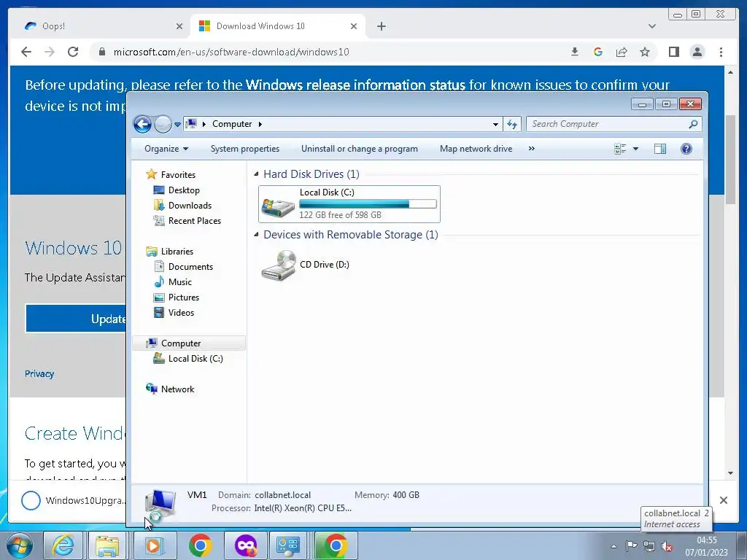Open a new Chrome tab
The width and height of the screenshot is (747, 560).
tap(381, 26)
